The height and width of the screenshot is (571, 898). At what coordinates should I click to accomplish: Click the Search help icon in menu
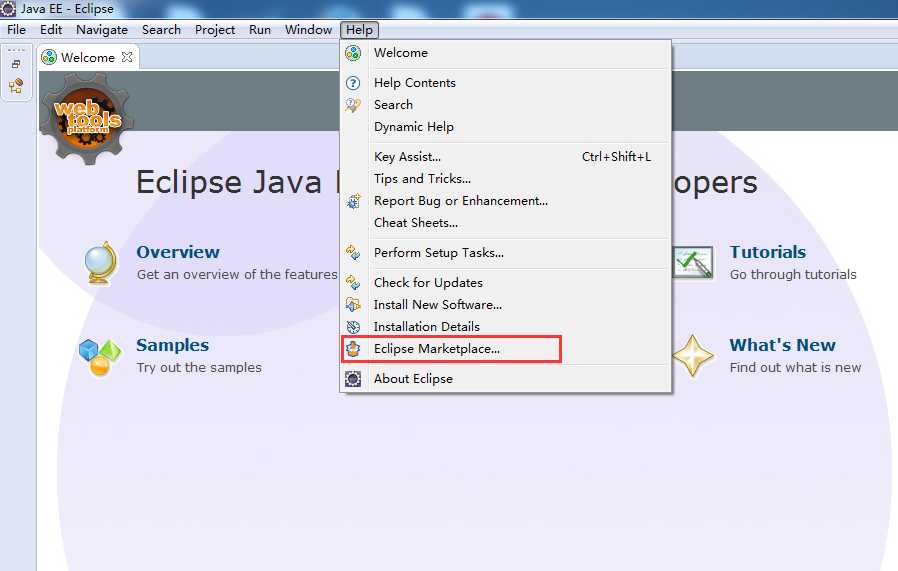pos(353,105)
